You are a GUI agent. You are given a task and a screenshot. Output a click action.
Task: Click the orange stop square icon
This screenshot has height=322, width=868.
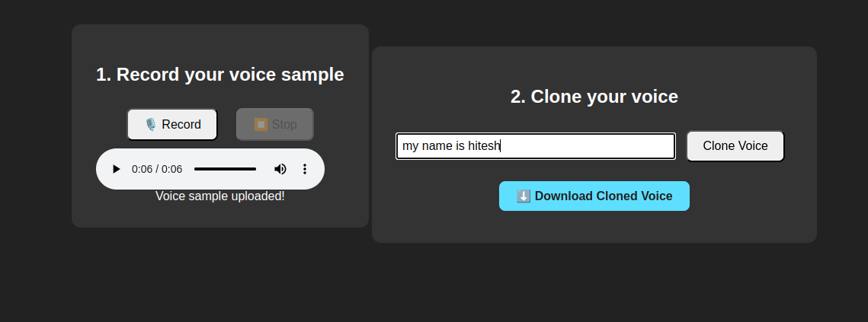261,124
